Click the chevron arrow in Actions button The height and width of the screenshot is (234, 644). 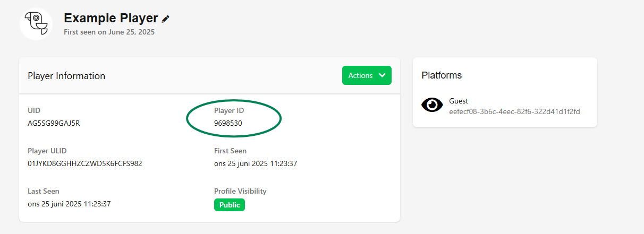[x=382, y=75]
